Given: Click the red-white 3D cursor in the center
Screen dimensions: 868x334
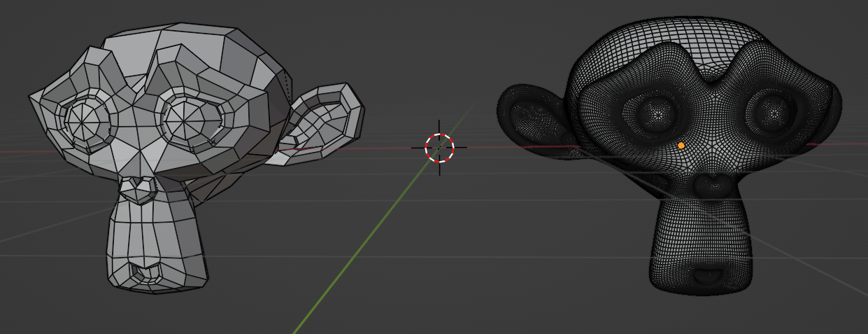Looking at the screenshot, I should pos(440,148).
